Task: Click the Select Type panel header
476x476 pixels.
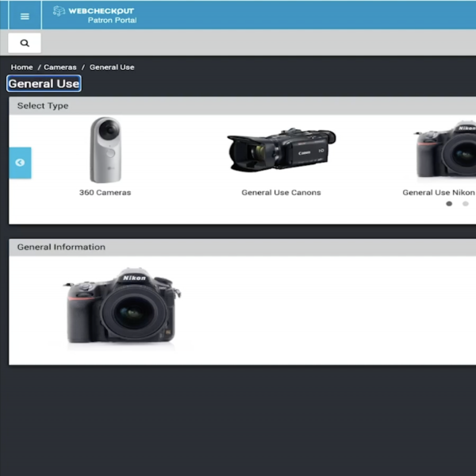Action: (242, 106)
